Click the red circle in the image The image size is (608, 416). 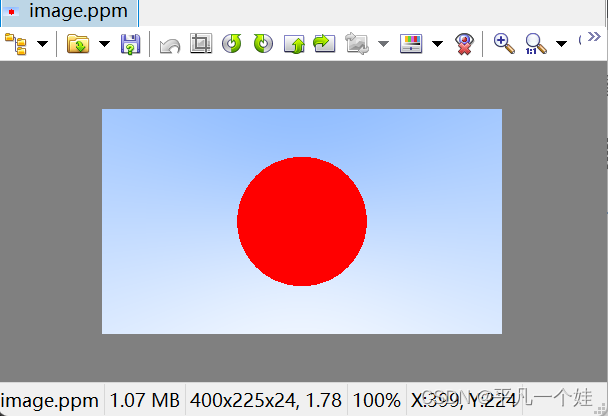pyautogui.click(x=302, y=221)
